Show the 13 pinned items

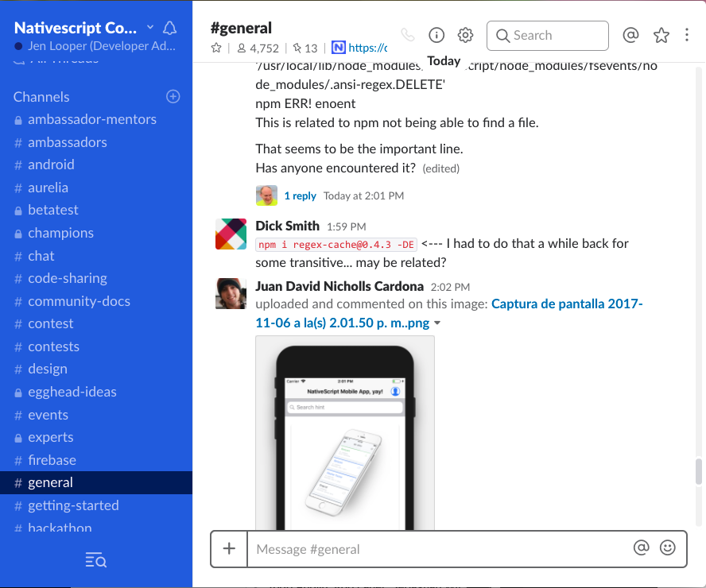tap(305, 48)
